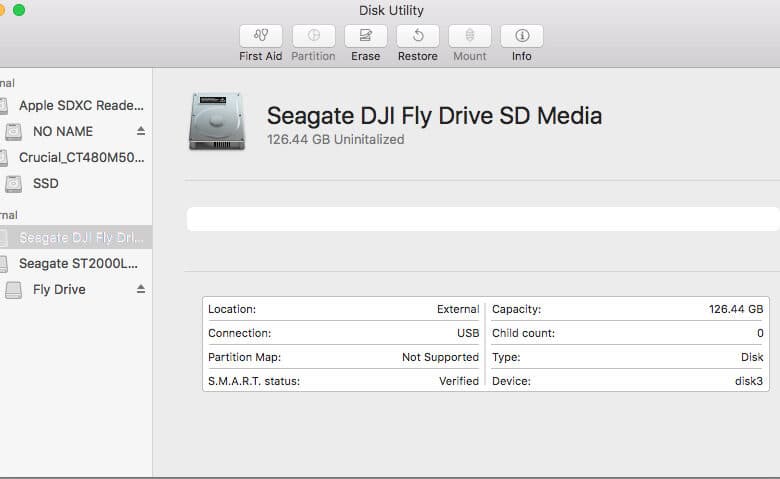Click the SSD volume icon

pos(13,184)
